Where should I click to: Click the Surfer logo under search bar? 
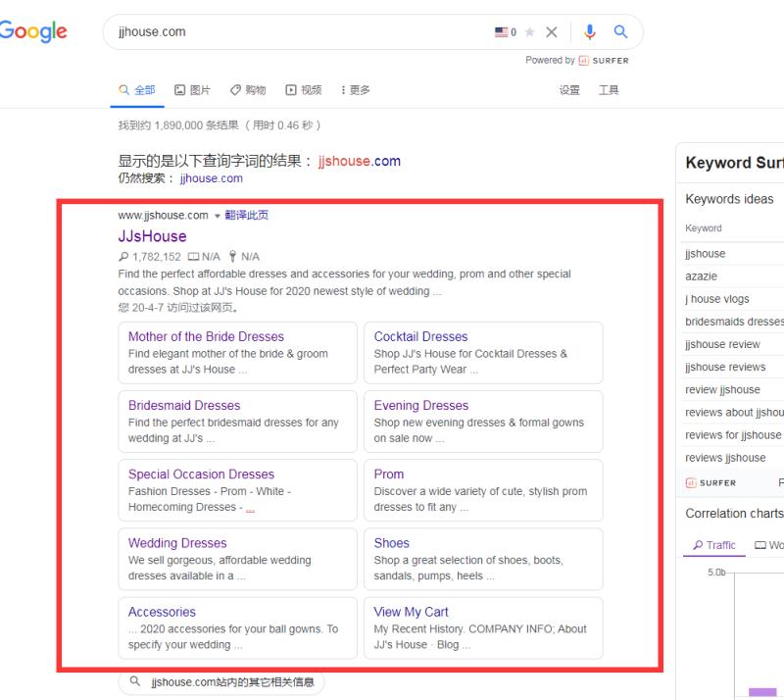[604, 61]
